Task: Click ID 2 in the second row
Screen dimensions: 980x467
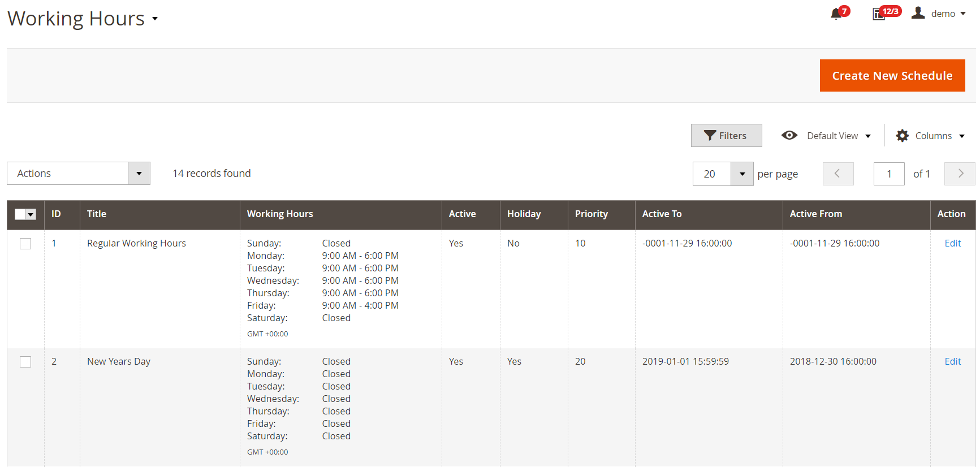Action: coord(54,361)
